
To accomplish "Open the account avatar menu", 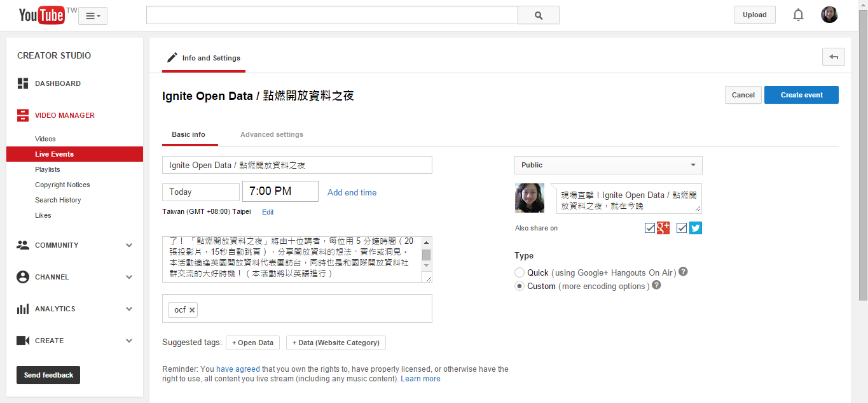I will (x=829, y=15).
